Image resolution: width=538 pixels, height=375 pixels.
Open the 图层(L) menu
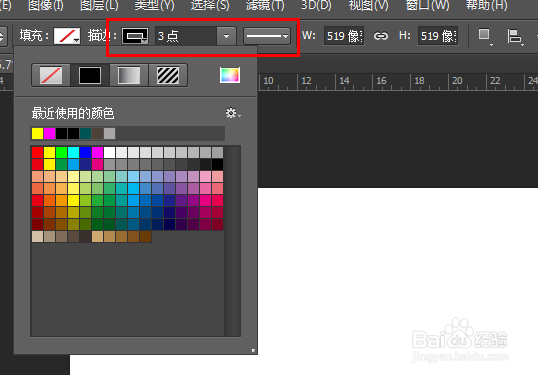99,5
